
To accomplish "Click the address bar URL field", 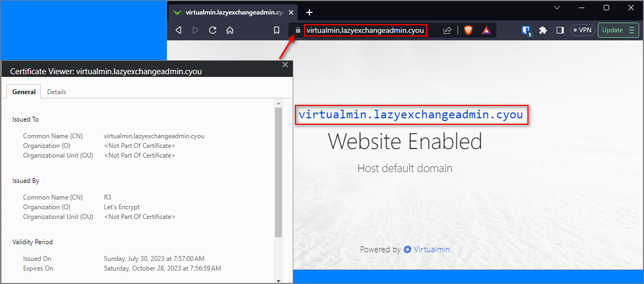I will (x=365, y=31).
